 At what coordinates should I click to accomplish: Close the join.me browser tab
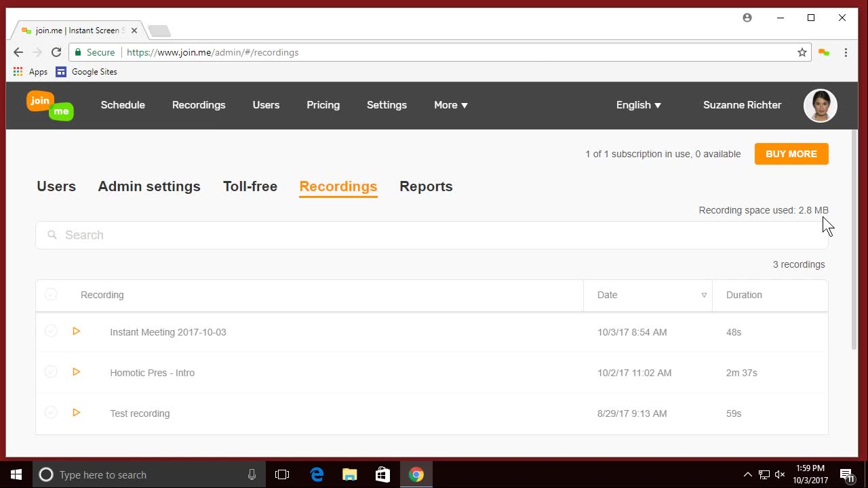(134, 30)
